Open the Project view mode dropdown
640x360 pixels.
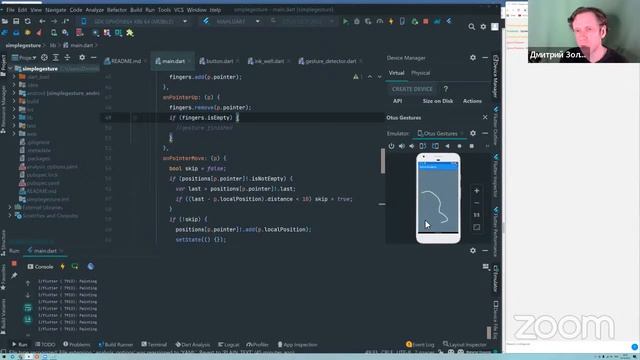coord(24,58)
